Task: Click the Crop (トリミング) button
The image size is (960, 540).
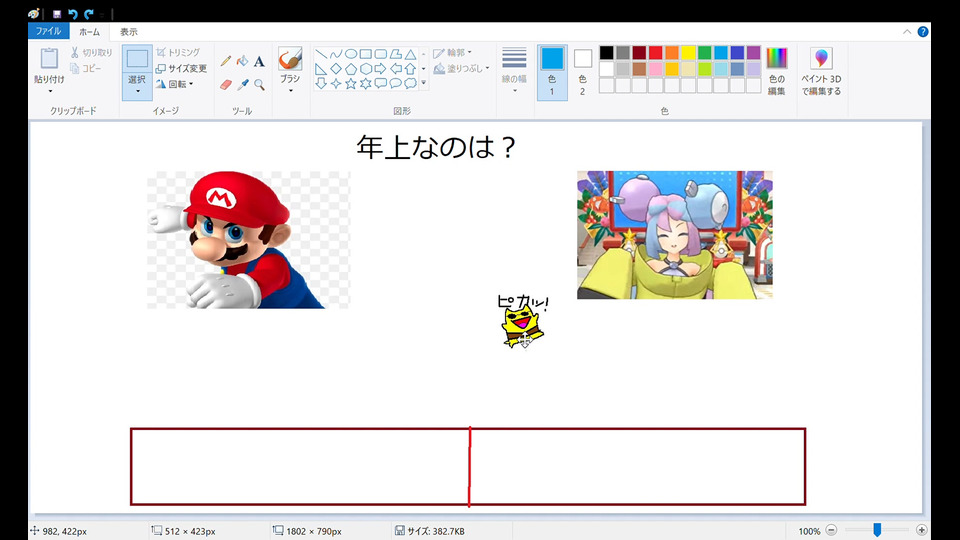Action: tap(178, 53)
